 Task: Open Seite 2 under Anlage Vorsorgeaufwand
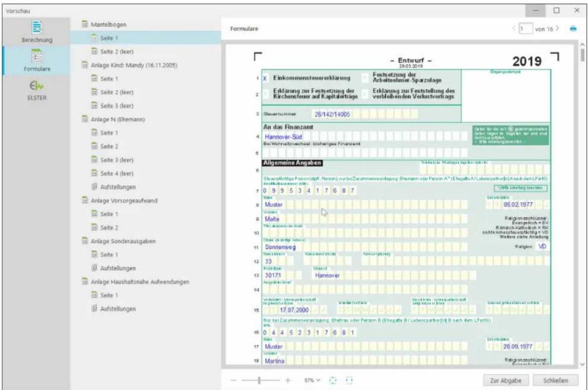[110, 227]
